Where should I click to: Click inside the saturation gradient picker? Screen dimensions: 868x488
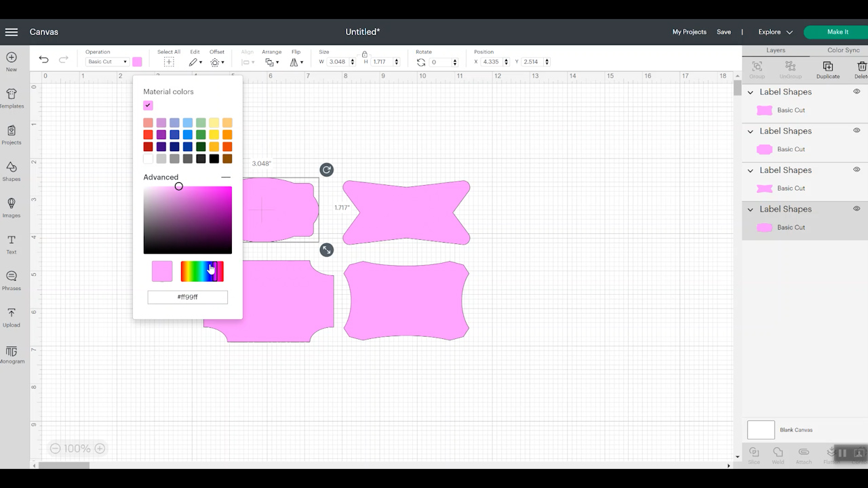pyautogui.click(x=188, y=220)
